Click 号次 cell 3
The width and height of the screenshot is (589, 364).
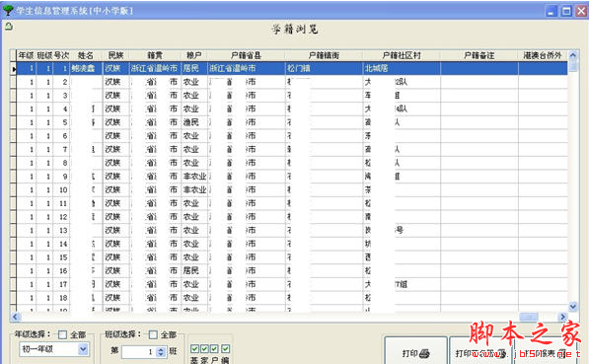[x=61, y=96]
